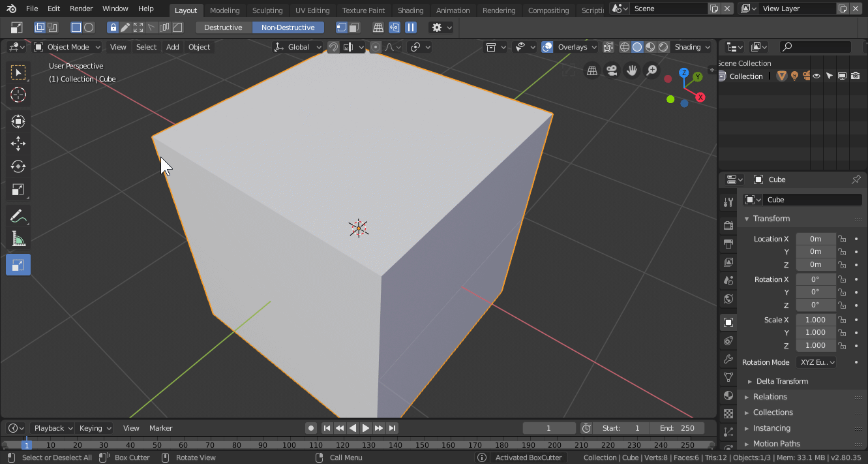Open the Modifiers wrench properties tab
Image resolution: width=868 pixels, height=464 pixels.
coord(728,359)
